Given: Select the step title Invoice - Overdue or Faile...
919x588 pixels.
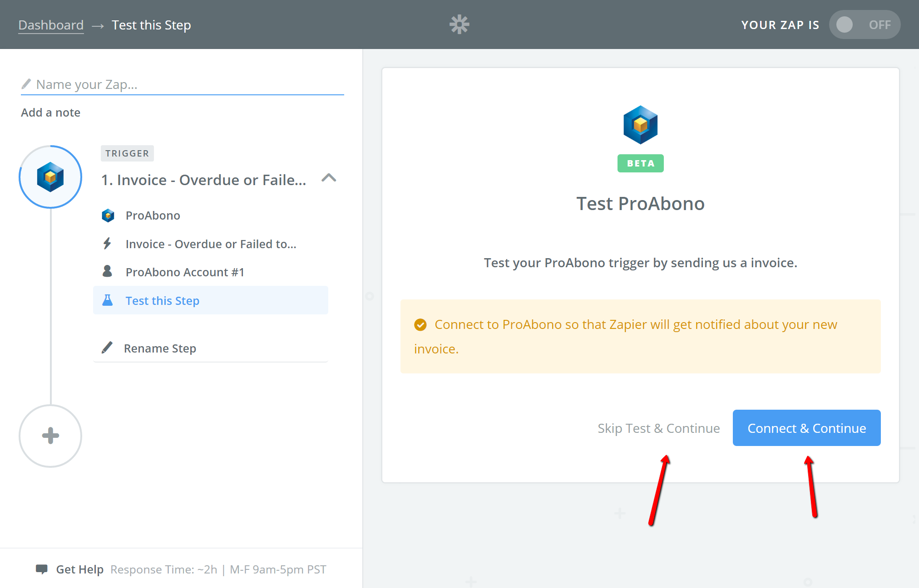Looking at the screenshot, I should (x=203, y=180).
